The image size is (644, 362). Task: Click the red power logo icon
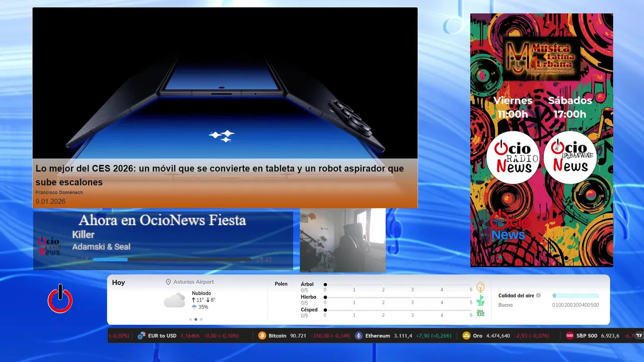pos(60,299)
